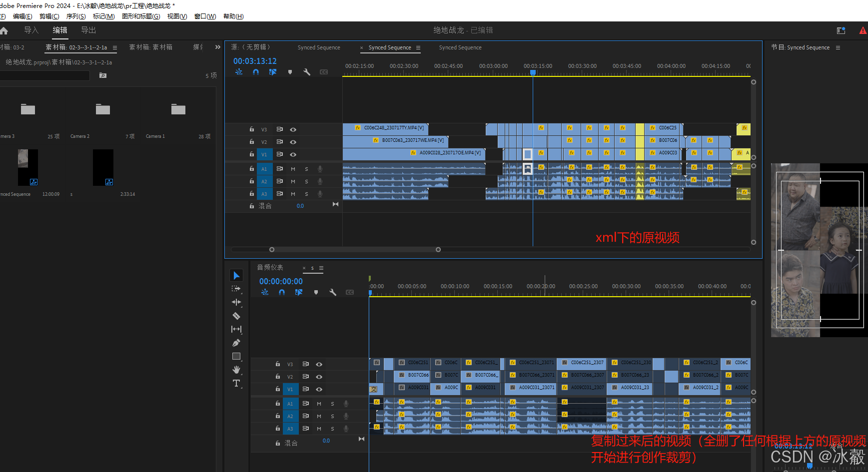868x472 pixels.
Task: Open lower timeline panel menu
Action: click(x=321, y=268)
